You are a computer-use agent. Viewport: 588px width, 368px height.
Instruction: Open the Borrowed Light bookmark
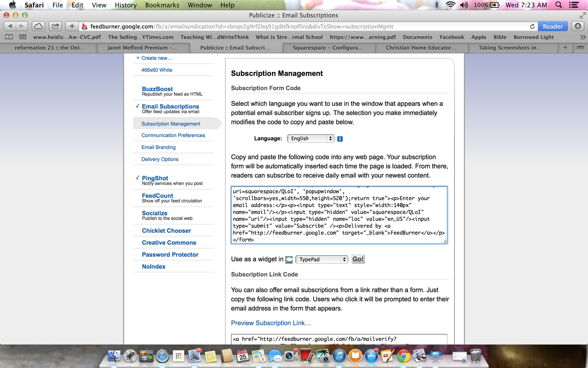(534, 37)
